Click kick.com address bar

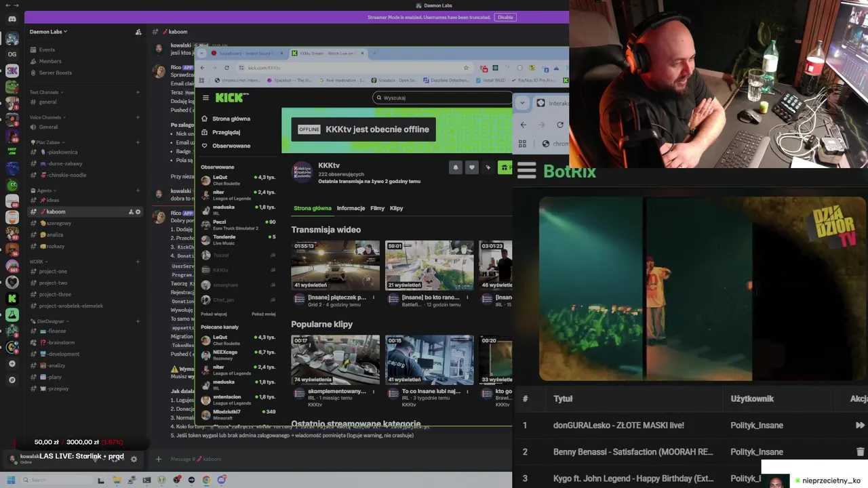353,68
